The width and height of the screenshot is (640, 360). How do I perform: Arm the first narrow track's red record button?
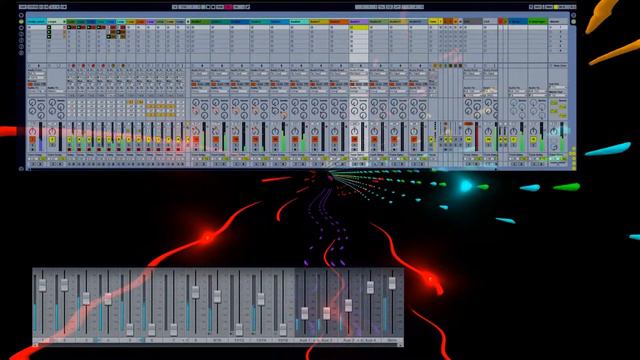[69, 149]
